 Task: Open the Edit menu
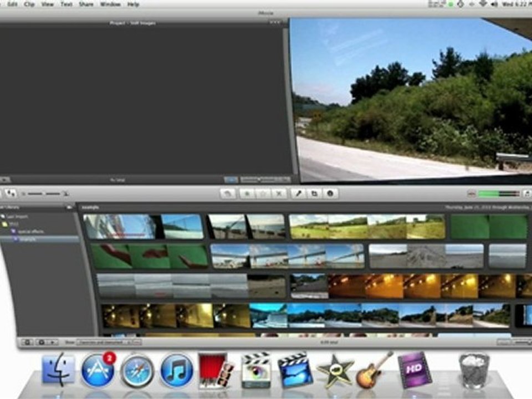click(12, 4)
